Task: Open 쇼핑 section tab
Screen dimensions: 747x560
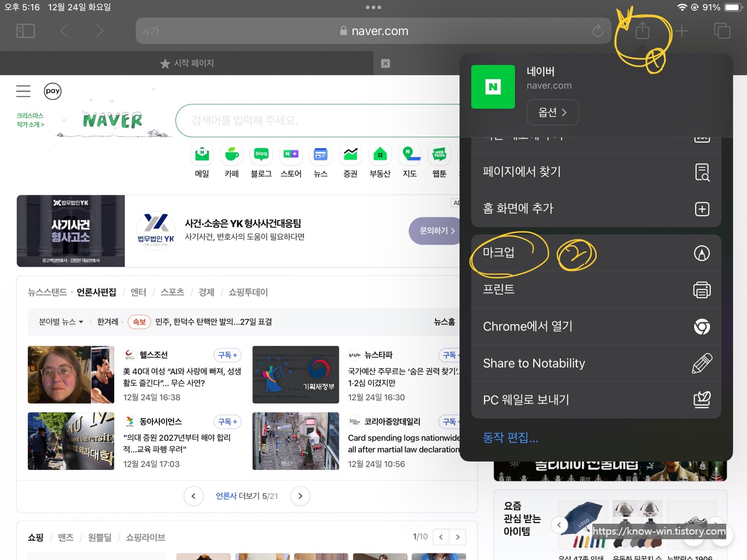Action: [x=36, y=538]
